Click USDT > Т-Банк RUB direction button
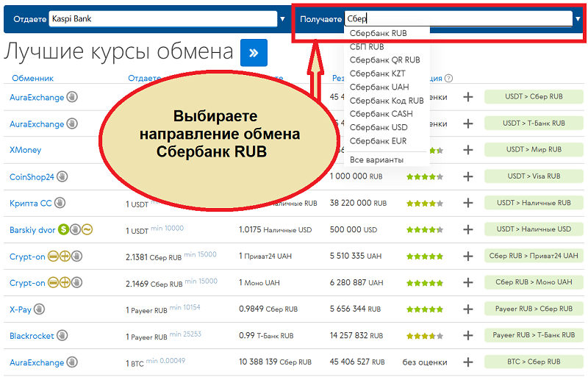The height and width of the screenshot is (380, 588). [534, 123]
